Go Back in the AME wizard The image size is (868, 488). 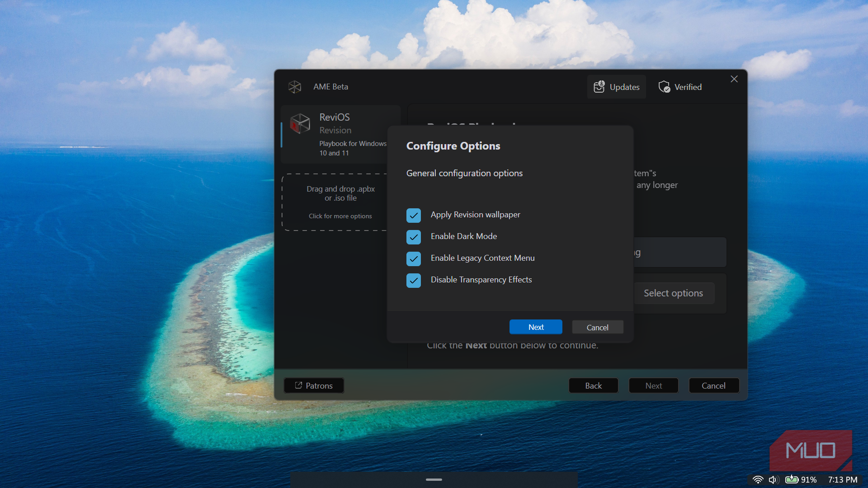point(593,385)
